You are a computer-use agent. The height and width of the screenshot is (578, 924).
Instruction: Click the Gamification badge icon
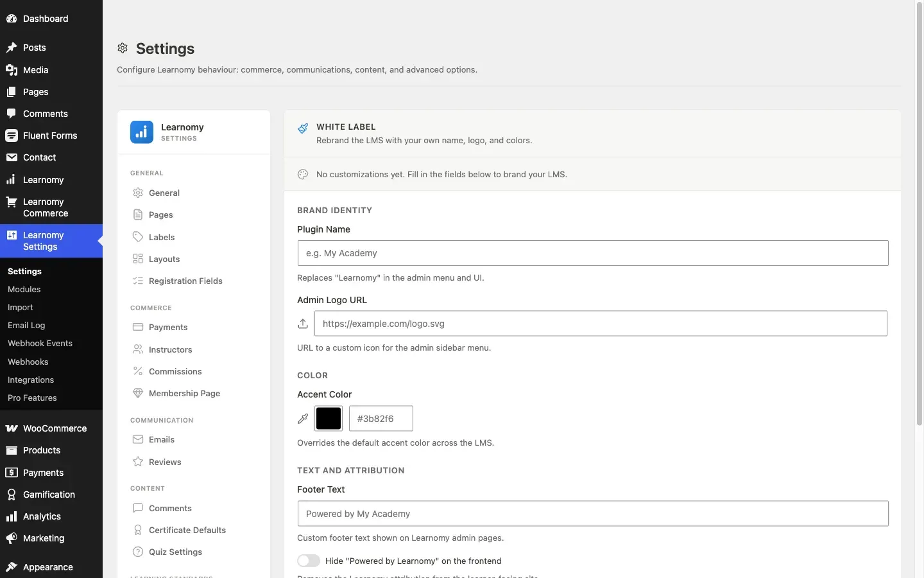[x=12, y=495]
